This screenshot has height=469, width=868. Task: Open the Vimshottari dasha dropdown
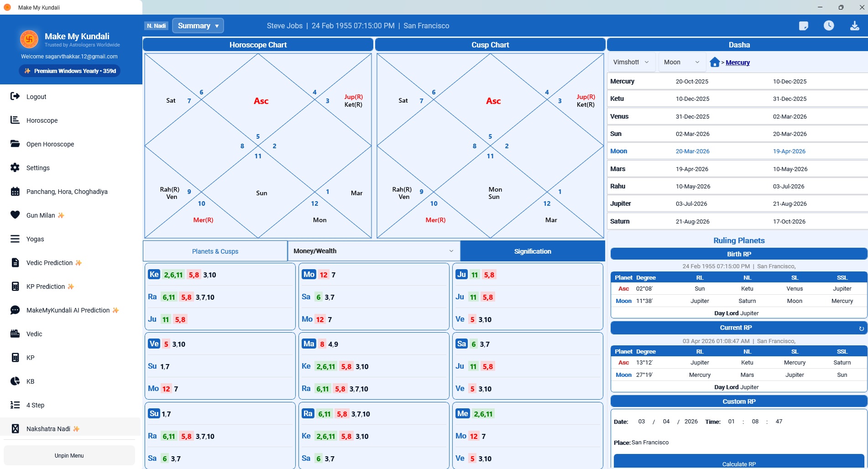632,62
